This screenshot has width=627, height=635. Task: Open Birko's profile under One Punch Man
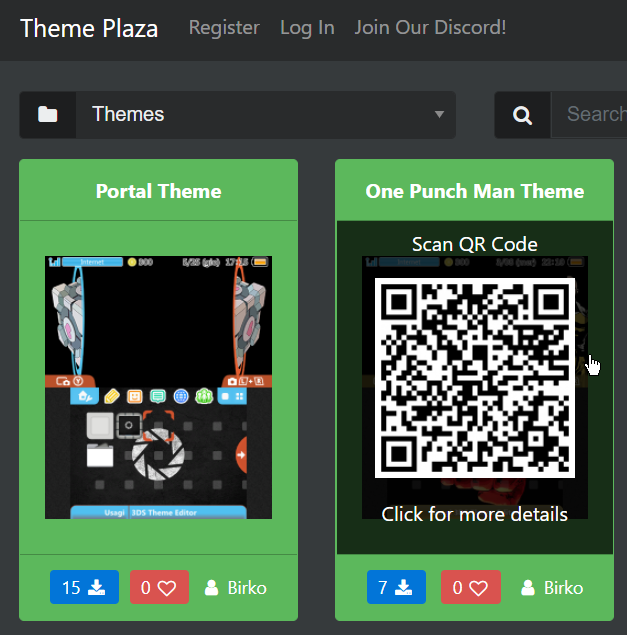click(x=563, y=588)
